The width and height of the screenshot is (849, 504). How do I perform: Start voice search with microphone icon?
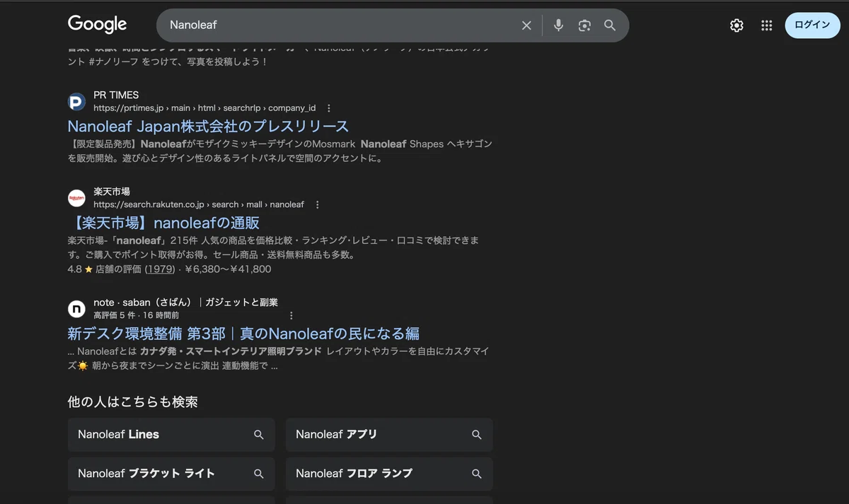click(x=558, y=25)
